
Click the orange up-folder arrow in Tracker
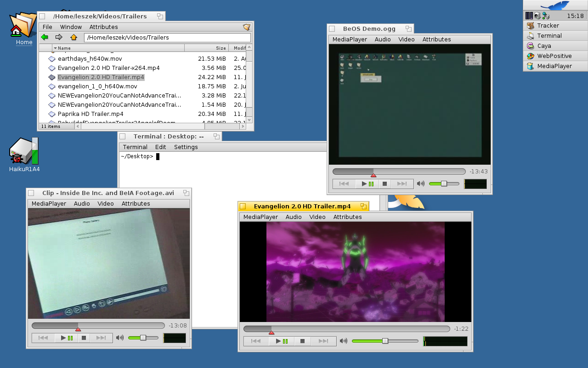point(73,37)
